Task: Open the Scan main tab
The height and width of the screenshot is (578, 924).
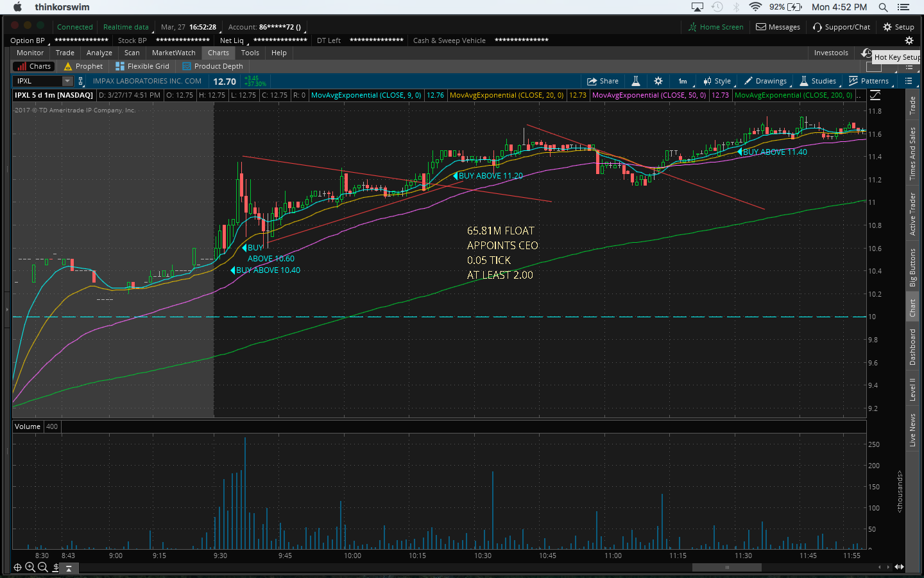Action: click(x=132, y=53)
